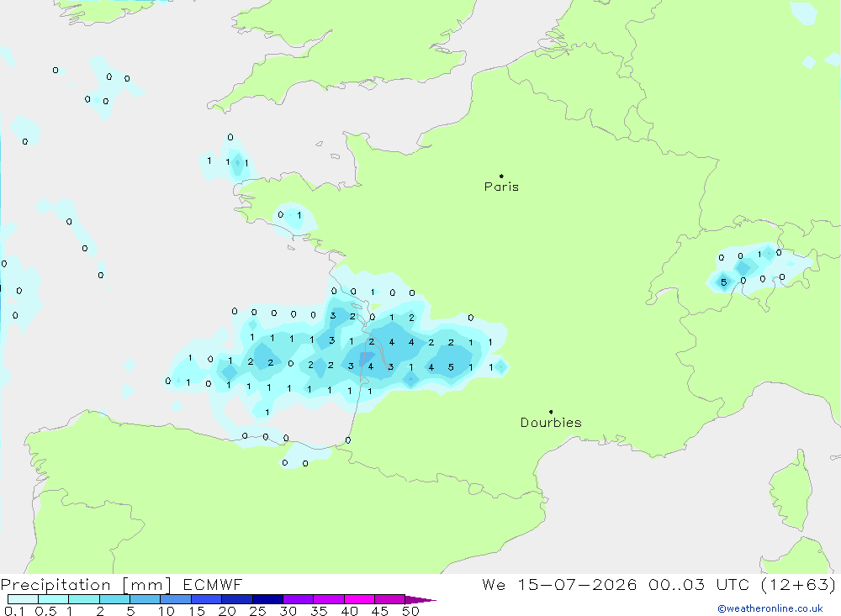Click the legend scale label '50'
Screen dimensions: 841x616
coord(410,611)
